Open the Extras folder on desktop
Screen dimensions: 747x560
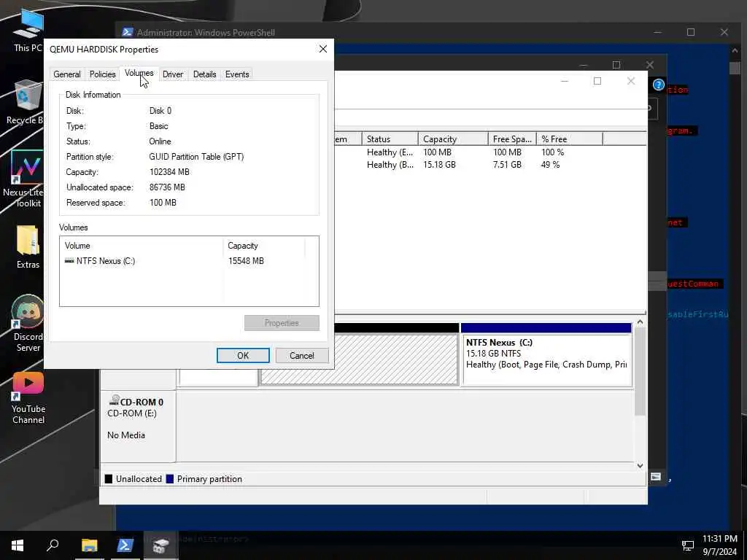(28, 246)
